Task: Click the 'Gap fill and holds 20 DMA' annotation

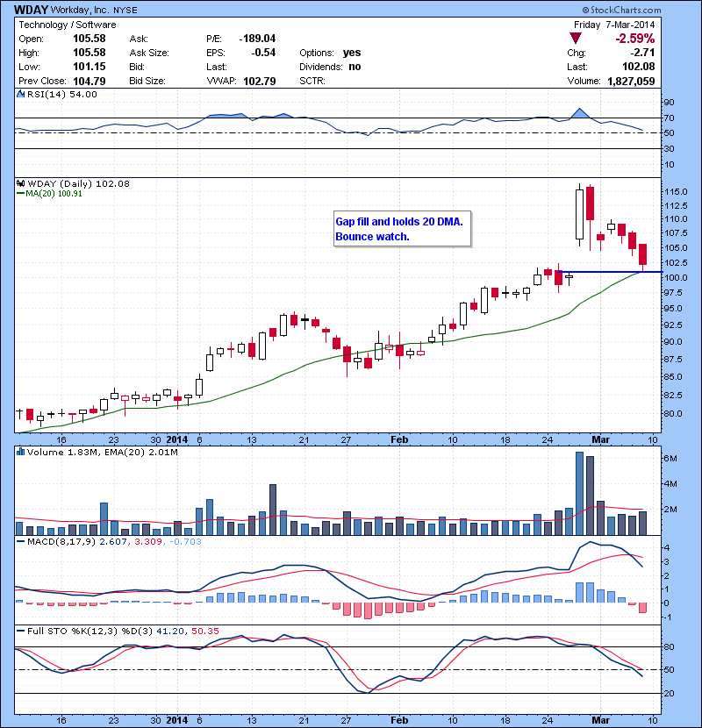Action: 399,221
